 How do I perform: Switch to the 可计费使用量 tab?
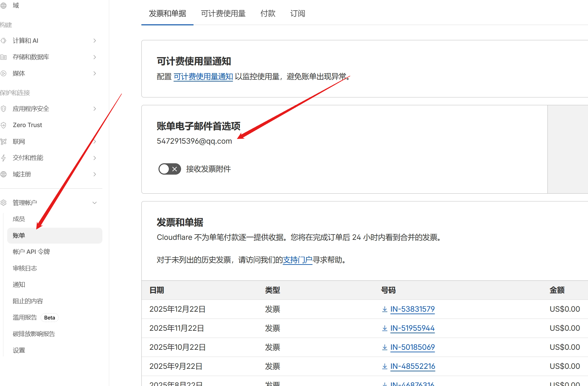point(223,13)
